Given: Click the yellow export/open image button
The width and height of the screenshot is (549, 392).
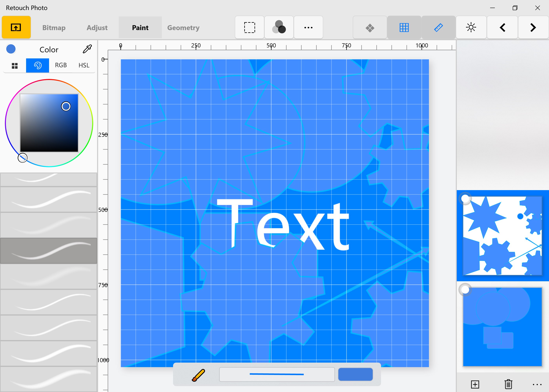Looking at the screenshot, I should [x=16, y=27].
